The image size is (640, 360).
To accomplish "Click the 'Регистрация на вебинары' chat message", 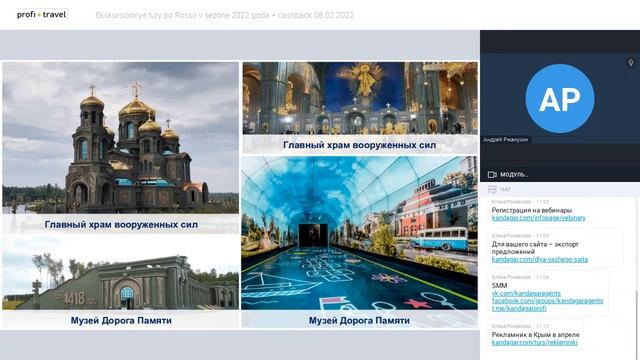I will tap(531, 210).
